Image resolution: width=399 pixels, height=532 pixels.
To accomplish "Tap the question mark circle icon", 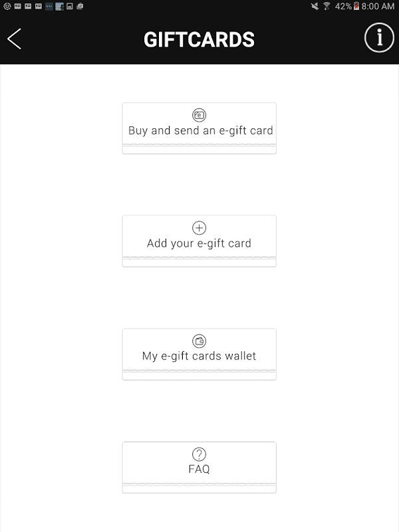I will [x=199, y=454].
